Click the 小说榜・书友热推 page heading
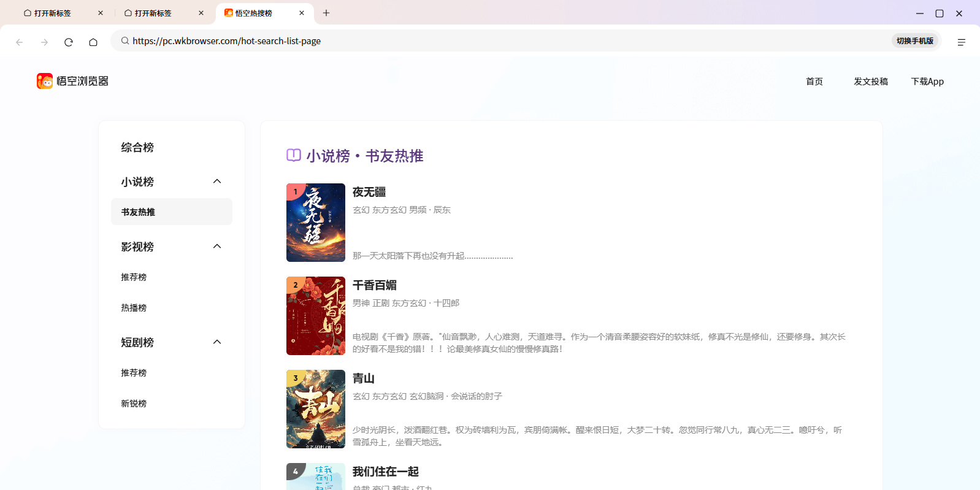The width and height of the screenshot is (980, 490). pos(365,156)
